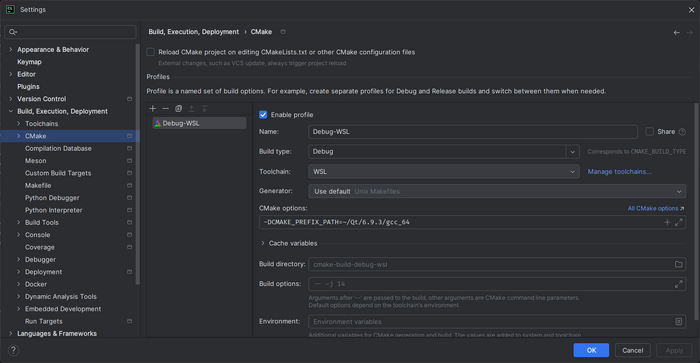Enable reload CMake project on editing checkbox

[x=151, y=52]
